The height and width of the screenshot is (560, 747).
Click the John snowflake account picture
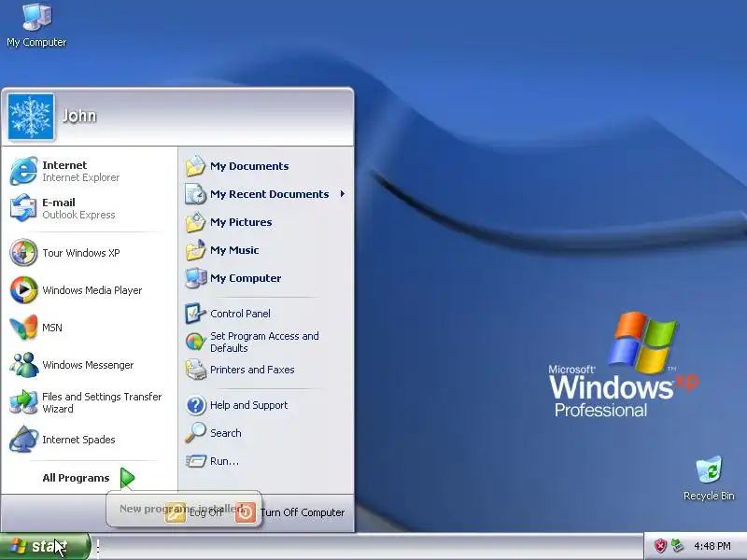pos(31,117)
